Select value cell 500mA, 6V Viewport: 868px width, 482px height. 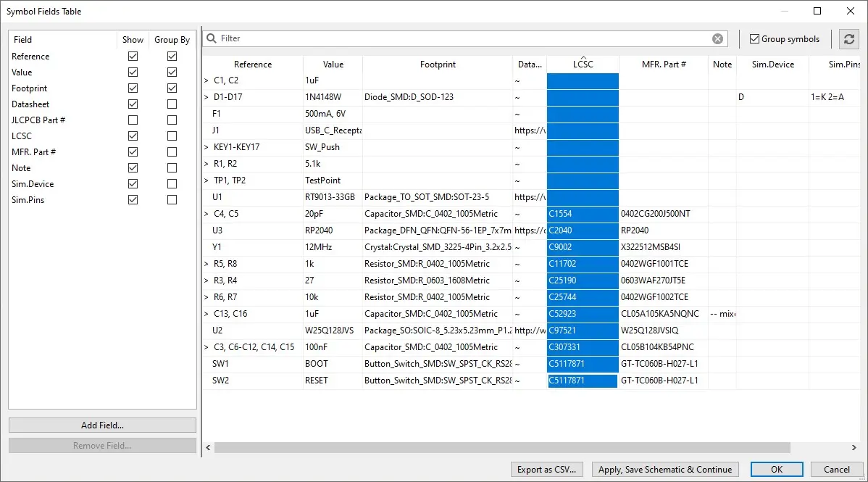pos(333,114)
